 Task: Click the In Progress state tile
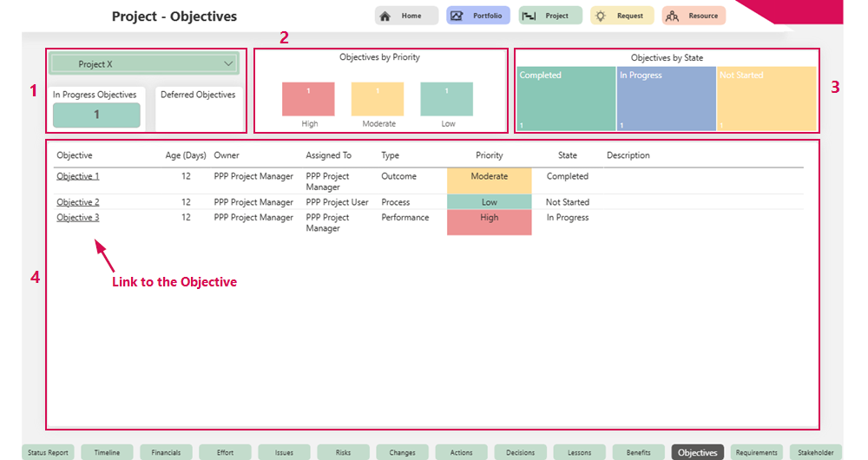(666, 99)
